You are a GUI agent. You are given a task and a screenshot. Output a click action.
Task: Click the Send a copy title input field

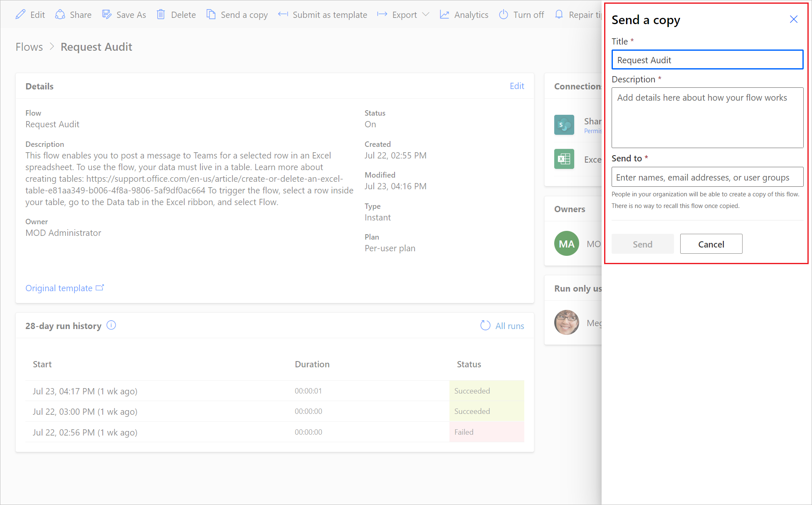(706, 60)
